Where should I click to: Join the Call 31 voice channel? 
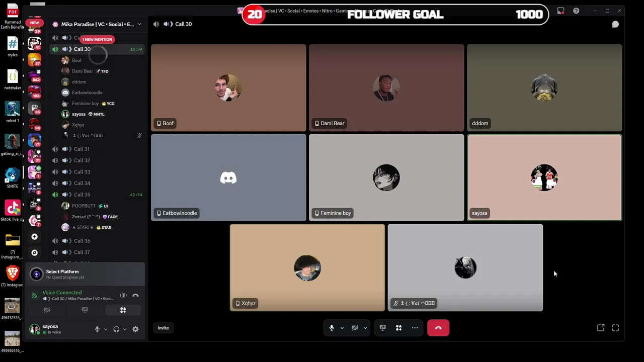[x=97, y=149]
